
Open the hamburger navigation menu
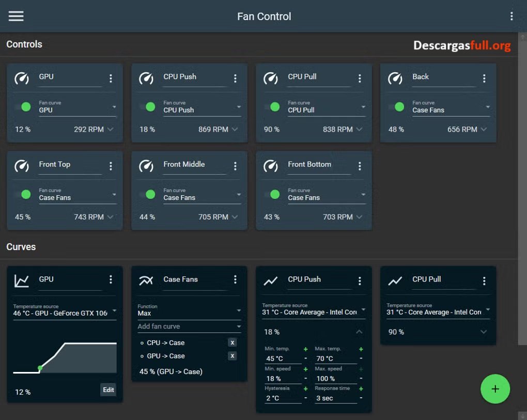[x=16, y=15]
